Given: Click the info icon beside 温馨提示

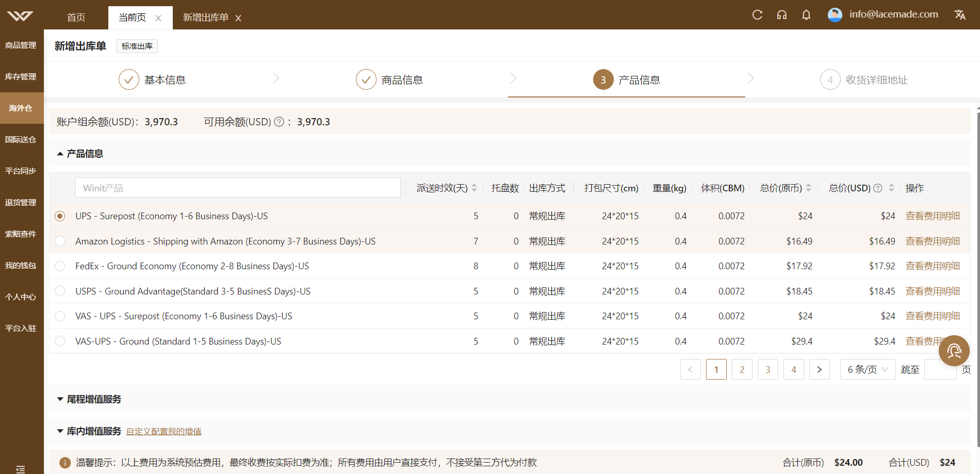Looking at the screenshot, I should click(x=65, y=463).
